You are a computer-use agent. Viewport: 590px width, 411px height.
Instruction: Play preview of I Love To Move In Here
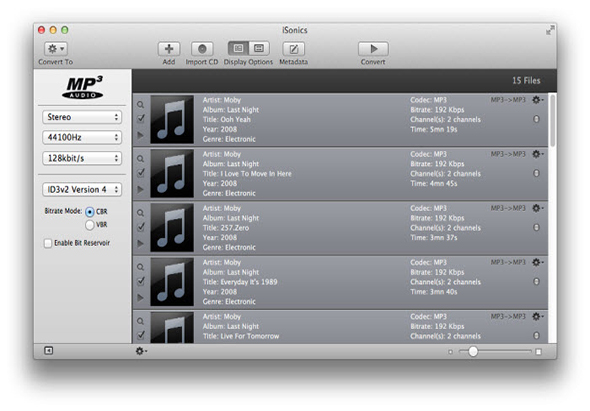click(140, 189)
